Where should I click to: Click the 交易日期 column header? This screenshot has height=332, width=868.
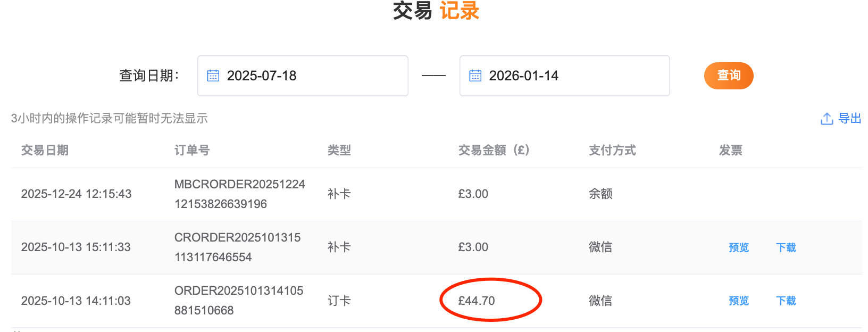coord(45,150)
